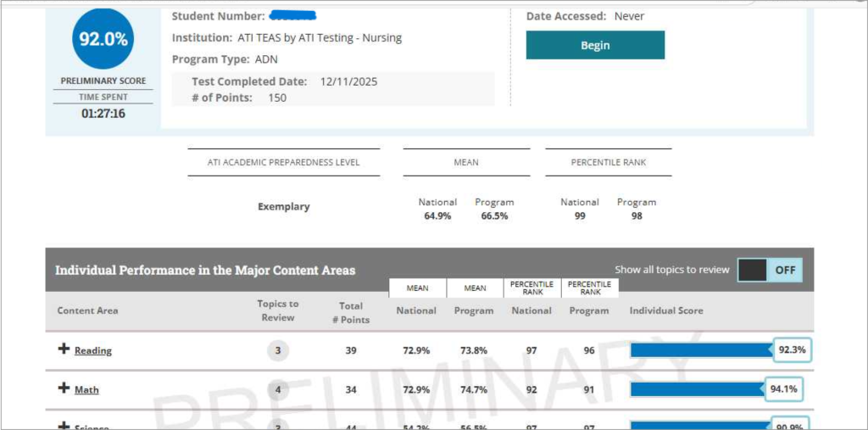Click the Reading topics to review badge 3
The width and height of the screenshot is (868, 430).
coord(277,351)
